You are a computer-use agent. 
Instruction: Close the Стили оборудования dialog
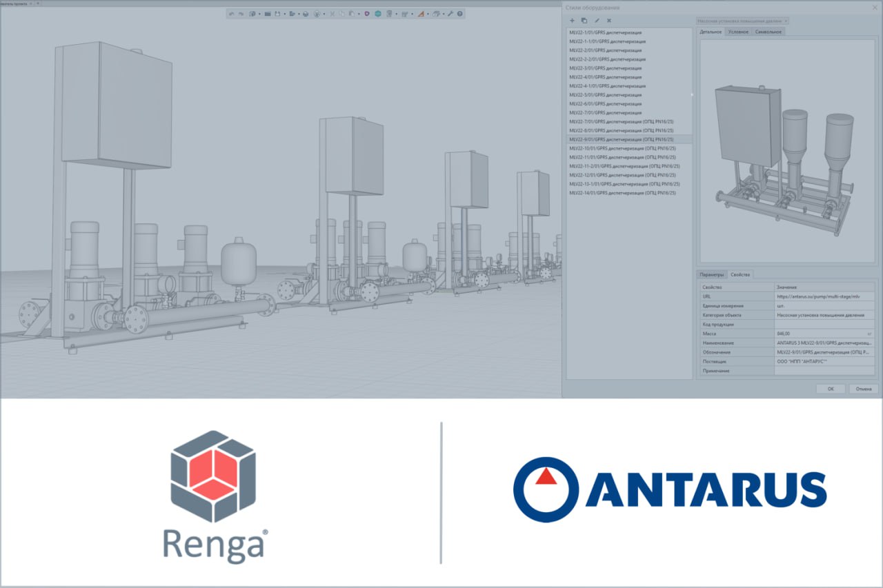(873, 8)
